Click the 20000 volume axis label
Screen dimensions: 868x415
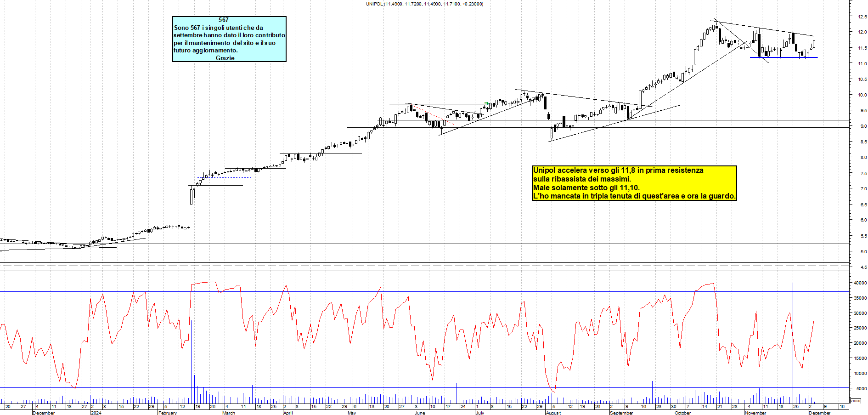click(x=860, y=343)
